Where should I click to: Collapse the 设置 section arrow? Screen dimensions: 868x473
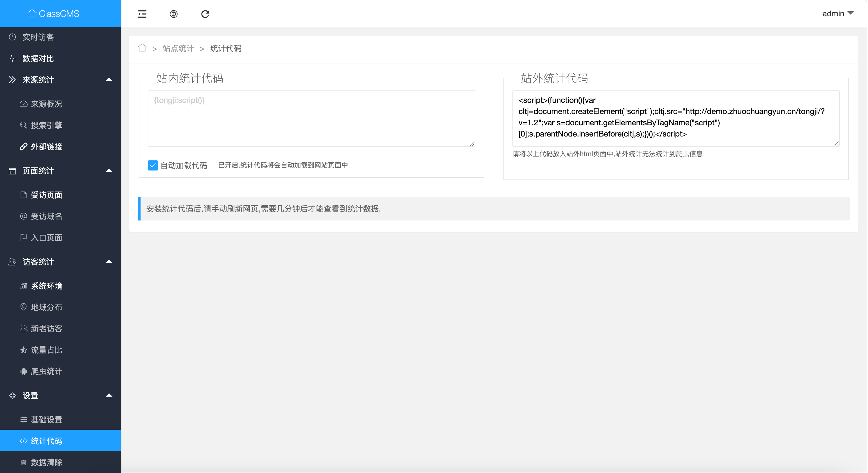(109, 395)
